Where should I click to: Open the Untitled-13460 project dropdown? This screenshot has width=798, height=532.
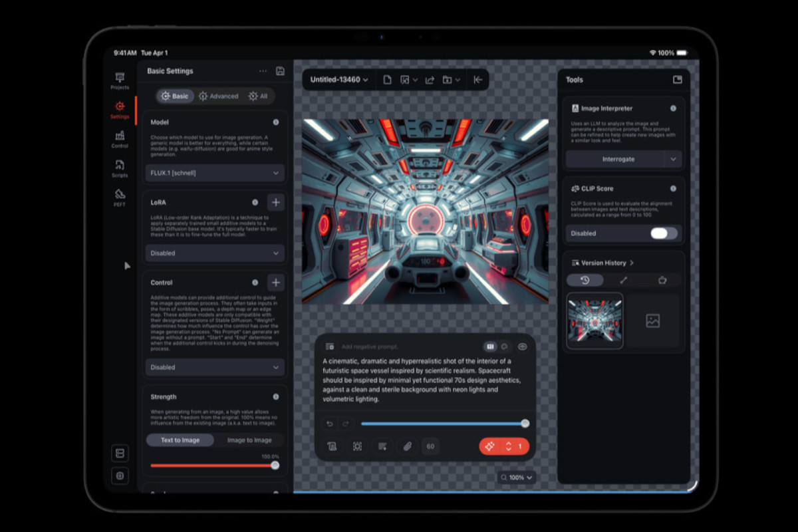point(339,80)
